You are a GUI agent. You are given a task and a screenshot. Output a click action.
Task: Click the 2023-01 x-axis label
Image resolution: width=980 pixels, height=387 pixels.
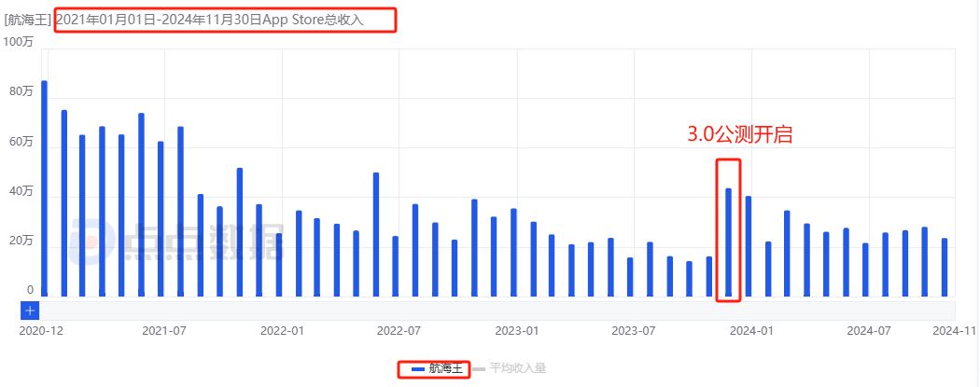tap(517, 331)
